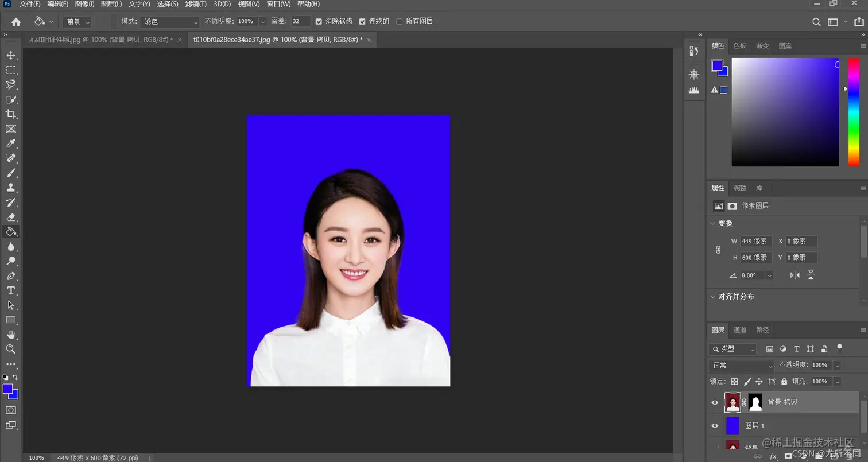This screenshot has width=868, height=462.
Task: Disable the 连续的 checkbox
Action: point(362,21)
